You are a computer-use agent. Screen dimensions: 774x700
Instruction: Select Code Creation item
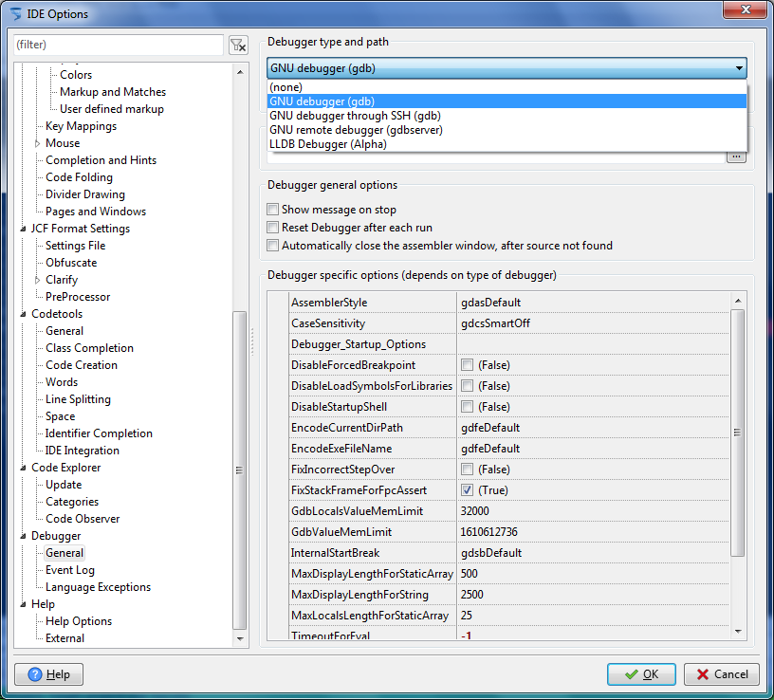(82, 365)
